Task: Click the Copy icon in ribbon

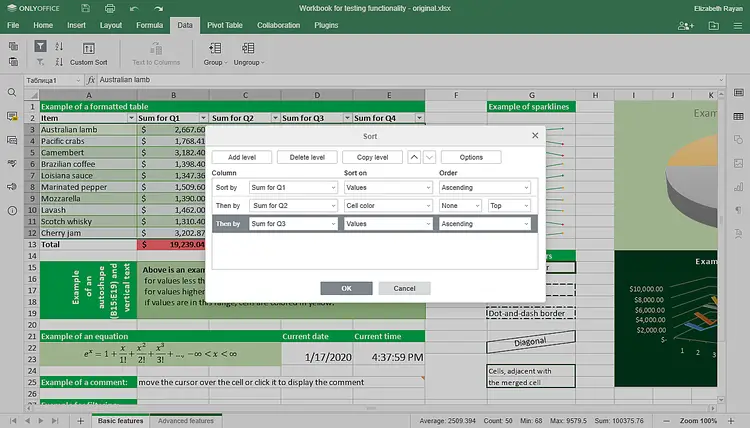Action: tap(13, 46)
